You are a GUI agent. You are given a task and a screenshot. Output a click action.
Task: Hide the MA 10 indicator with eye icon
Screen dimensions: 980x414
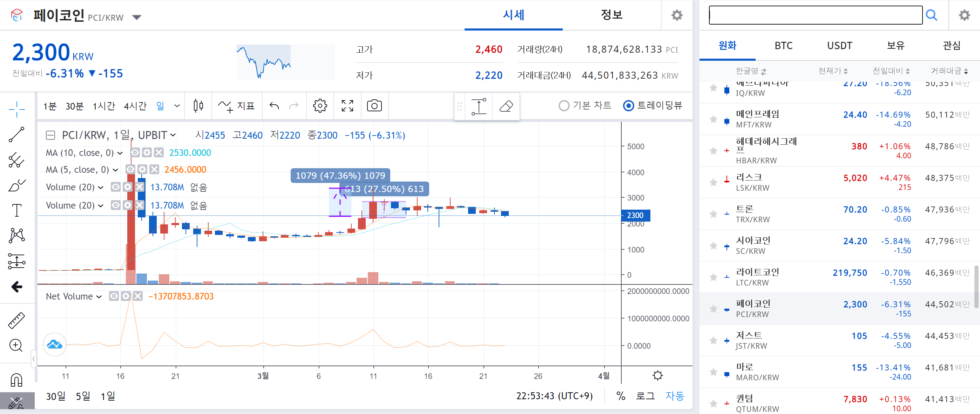(x=135, y=153)
